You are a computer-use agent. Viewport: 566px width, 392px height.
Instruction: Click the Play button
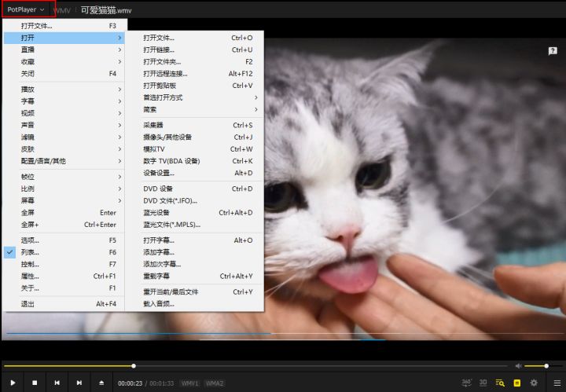point(13,383)
